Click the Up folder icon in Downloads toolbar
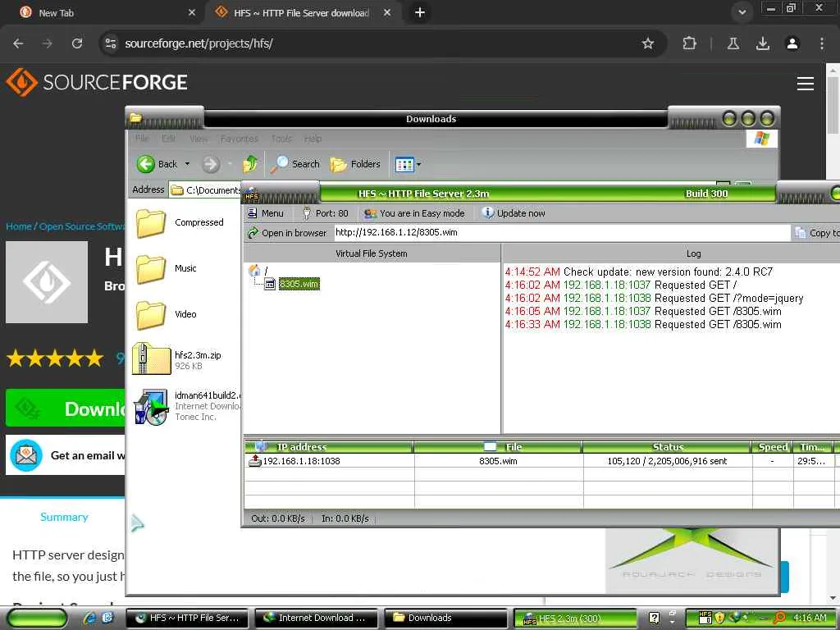Screen dimensions: 840x630 [250, 164]
